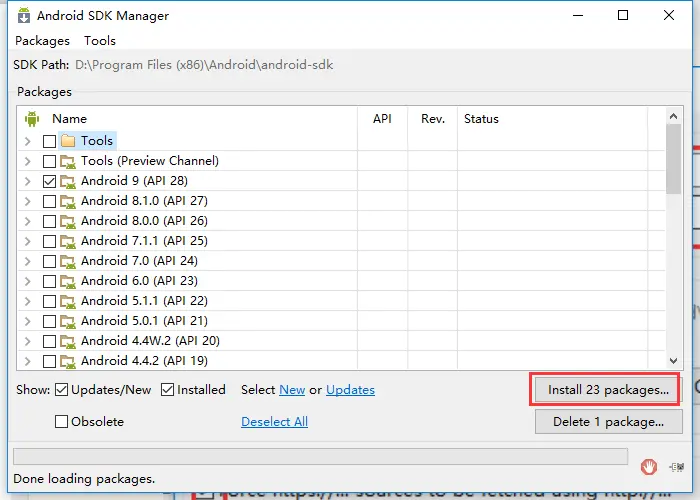The height and width of the screenshot is (500, 700).
Task: Click the Tools folder icon
Action: point(68,141)
